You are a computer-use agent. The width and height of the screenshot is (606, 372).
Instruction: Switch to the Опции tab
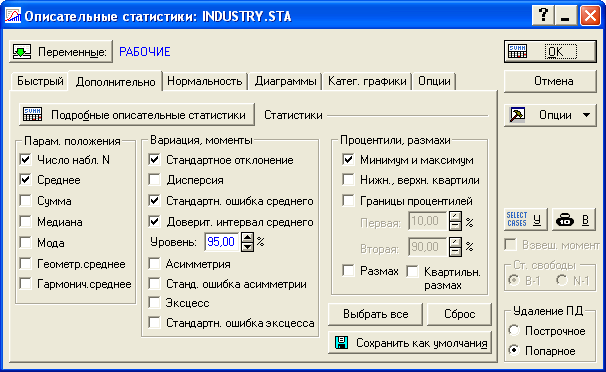434,81
